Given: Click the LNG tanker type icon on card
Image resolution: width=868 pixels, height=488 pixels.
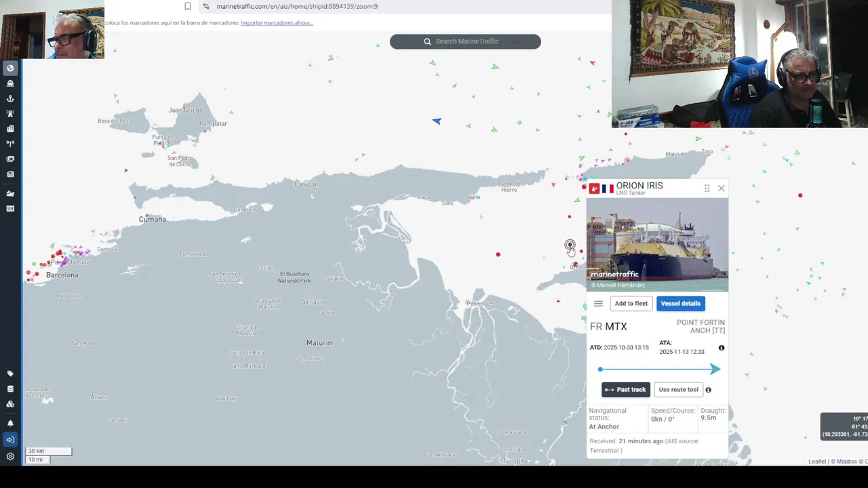Looking at the screenshot, I should [x=594, y=188].
